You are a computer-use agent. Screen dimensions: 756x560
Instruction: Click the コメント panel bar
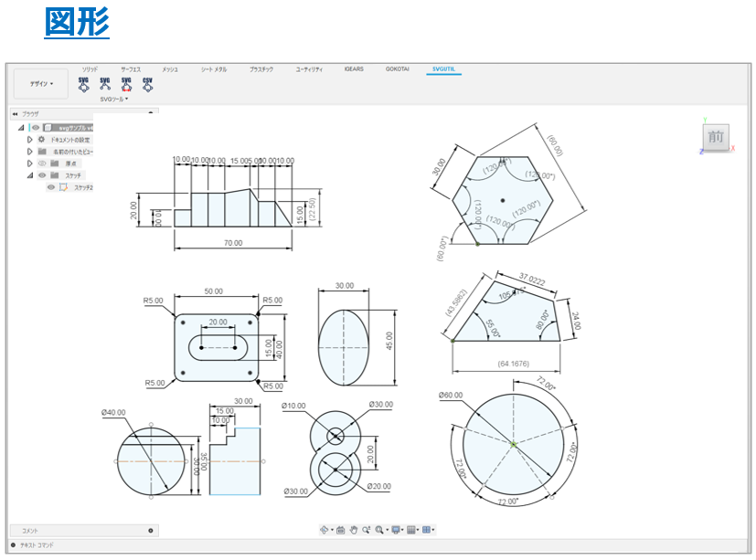(x=84, y=531)
